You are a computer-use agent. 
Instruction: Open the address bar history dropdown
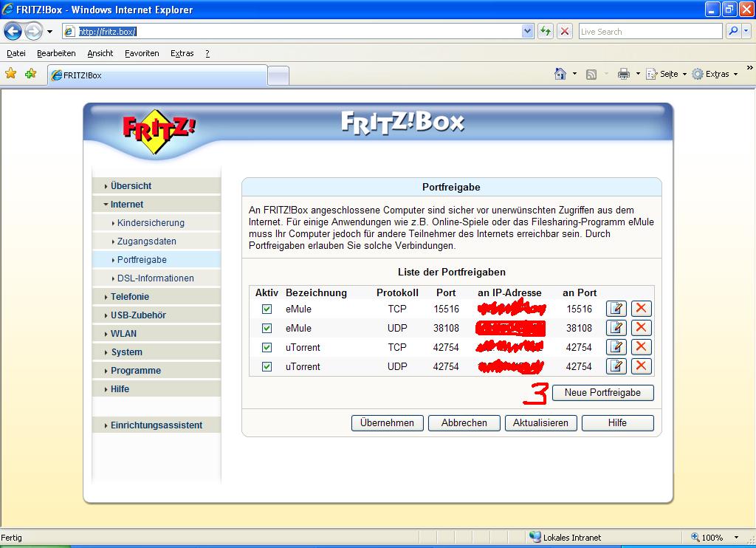click(527, 31)
